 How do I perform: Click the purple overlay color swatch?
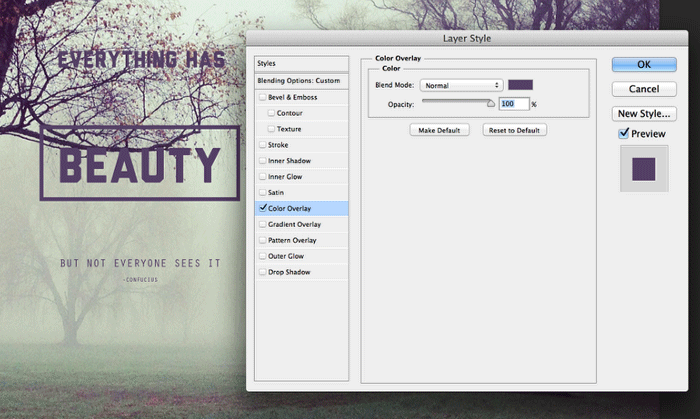point(520,86)
